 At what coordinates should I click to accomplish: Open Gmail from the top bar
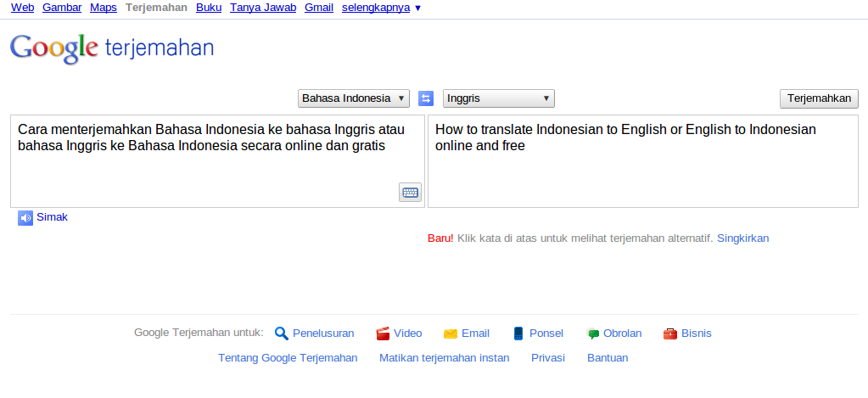click(x=319, y=8)
